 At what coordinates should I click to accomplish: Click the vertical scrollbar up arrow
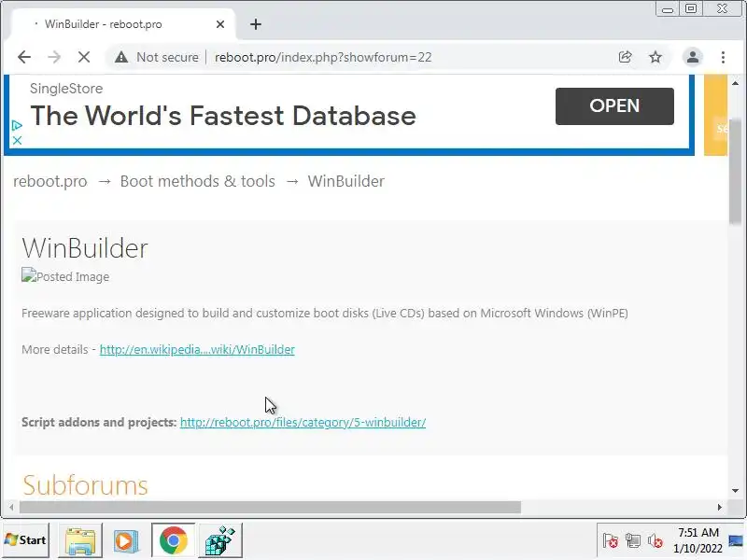click(x=736, y=83)
